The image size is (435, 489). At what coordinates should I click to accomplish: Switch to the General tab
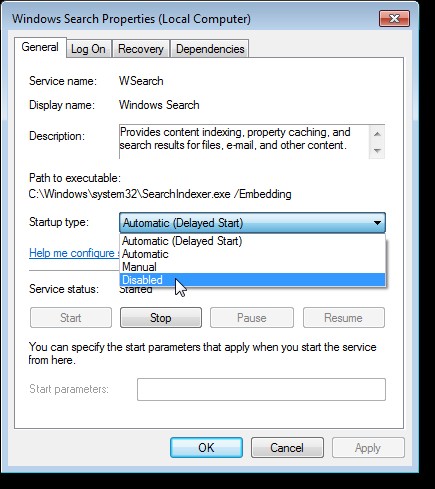[40, 47]
